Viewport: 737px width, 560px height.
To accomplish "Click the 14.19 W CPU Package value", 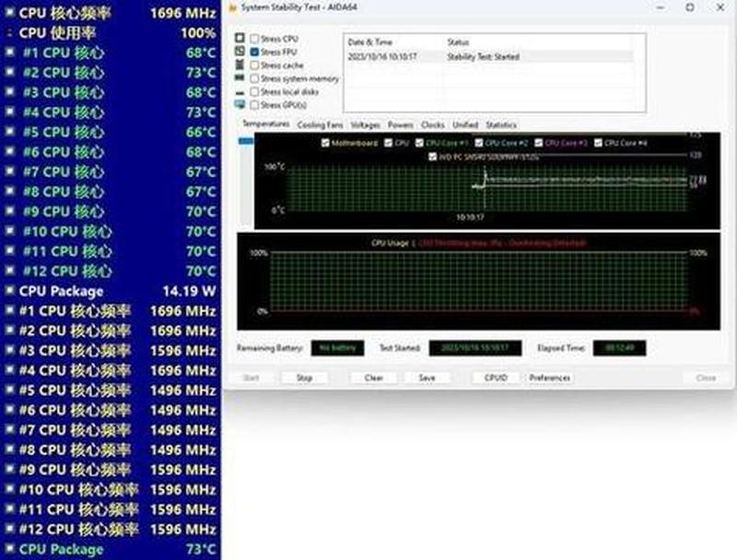I will (x=190, y=291).
